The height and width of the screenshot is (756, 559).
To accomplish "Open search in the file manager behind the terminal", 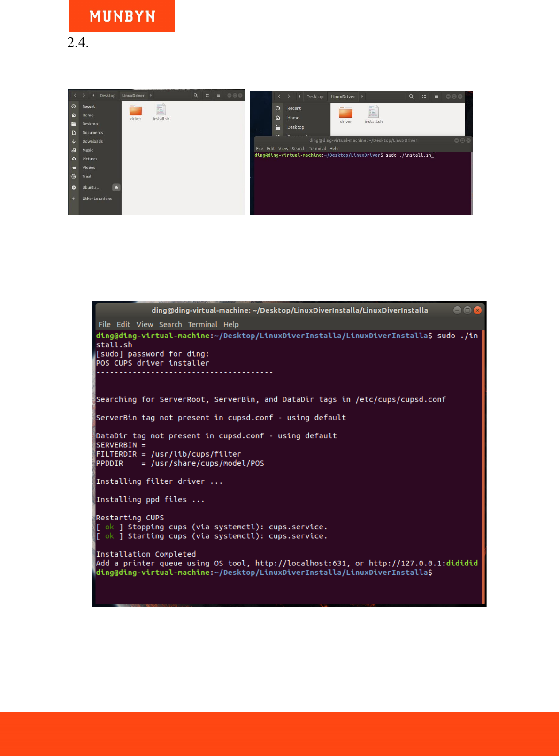I will (411, 96).
